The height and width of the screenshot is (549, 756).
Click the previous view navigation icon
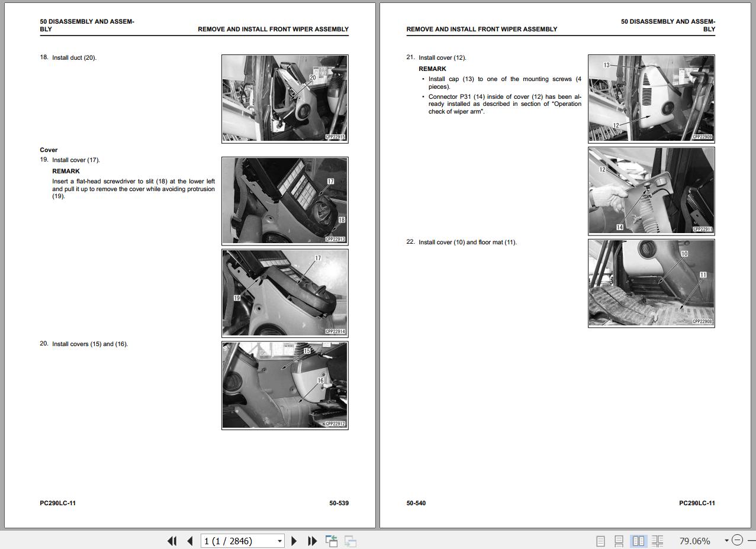(x=332, y=541)
